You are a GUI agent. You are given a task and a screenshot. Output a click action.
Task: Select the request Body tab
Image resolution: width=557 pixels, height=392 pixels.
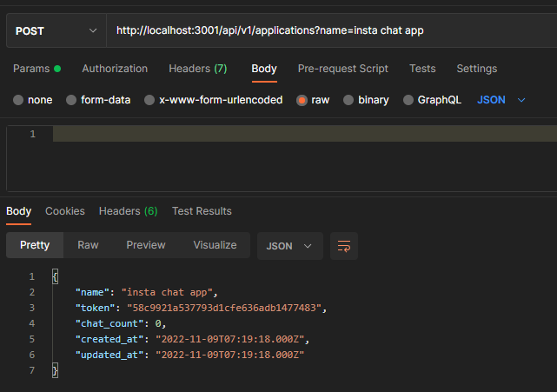[x=264, y=69]
